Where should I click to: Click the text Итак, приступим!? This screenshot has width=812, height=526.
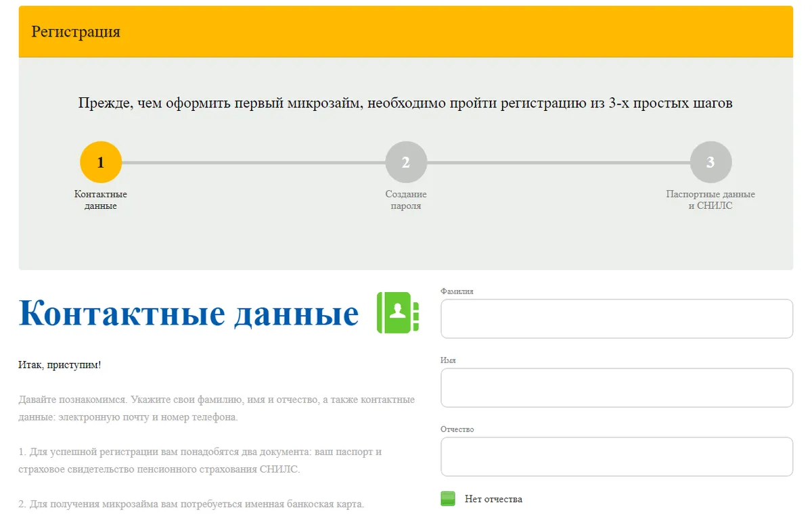click(60, 365)
